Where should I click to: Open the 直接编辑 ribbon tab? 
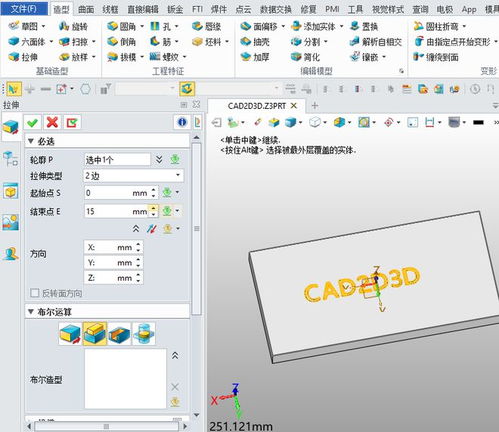pyautogui.click(x=143, y=9)
